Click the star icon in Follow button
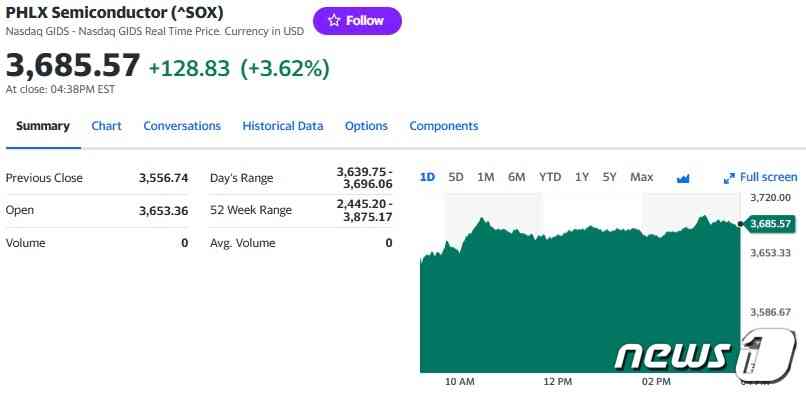Image resolution: width=806 pixels, height=395 pixels. (334, 21)
